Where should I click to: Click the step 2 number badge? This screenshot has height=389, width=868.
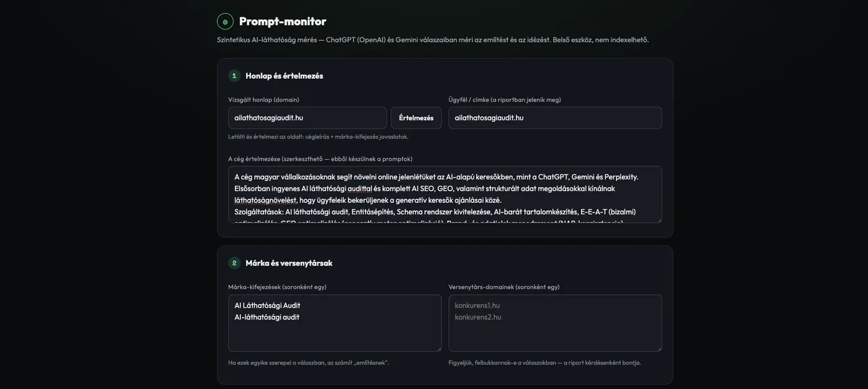[234, 263]
